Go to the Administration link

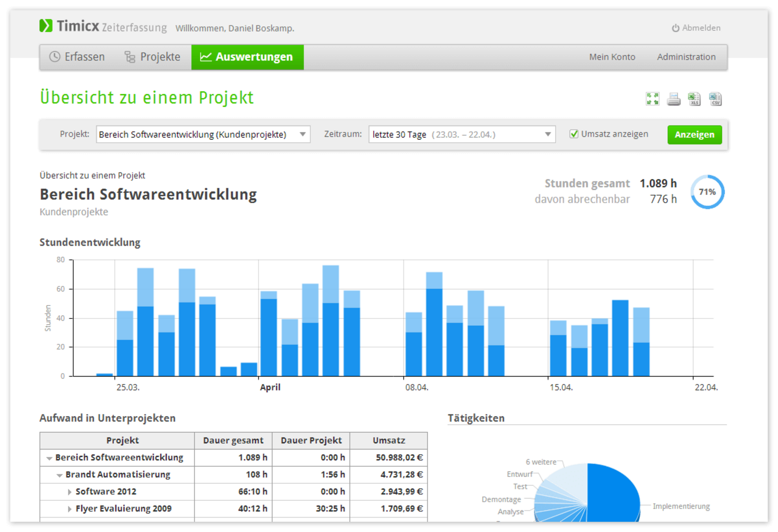(685, 57)
